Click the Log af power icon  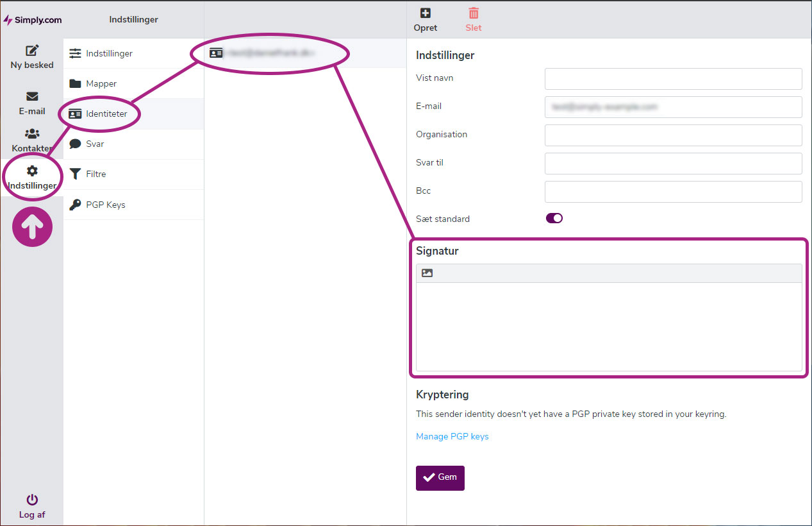tap(32, 500)
